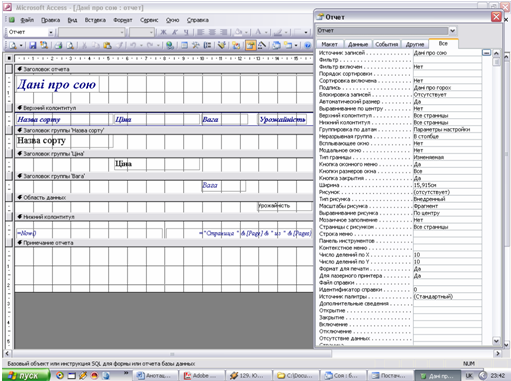Switch to the Данные tab
Viewport: 511px width, 381px height.
click(x=358, y=44)
